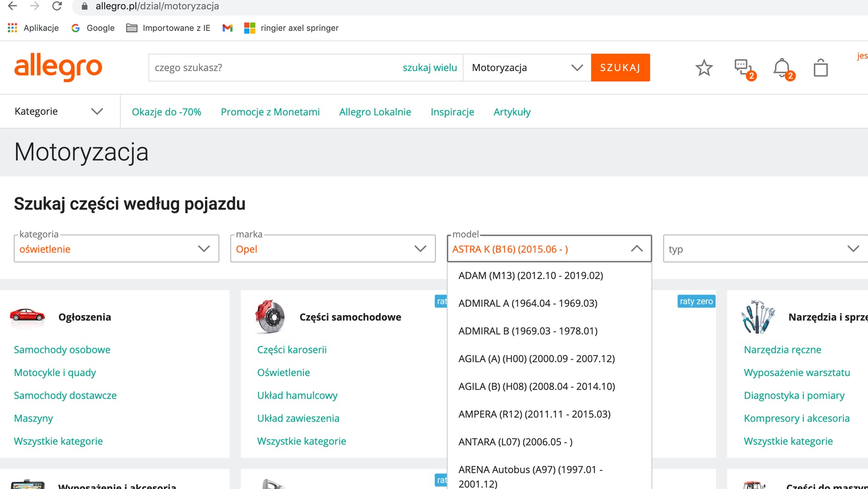Open 'Wszystkie kategorie' under Części samochodowe
Screen dimensions: 868x489
point(301,441)
